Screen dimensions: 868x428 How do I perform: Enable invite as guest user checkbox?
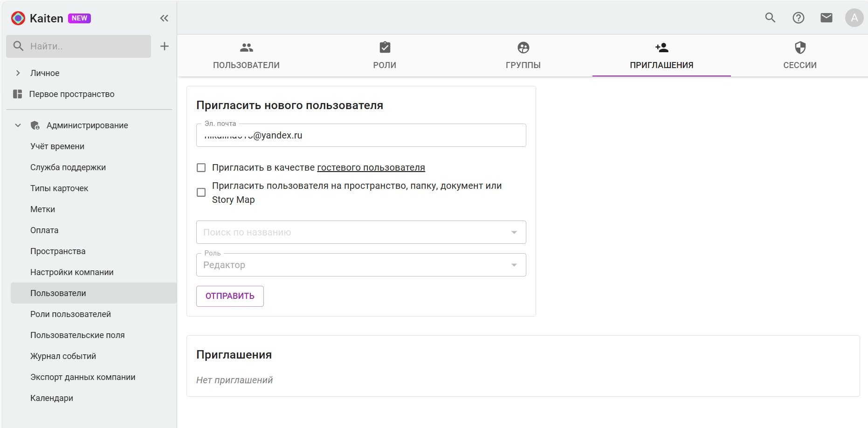pyautogui.click(x=201, y=168)
